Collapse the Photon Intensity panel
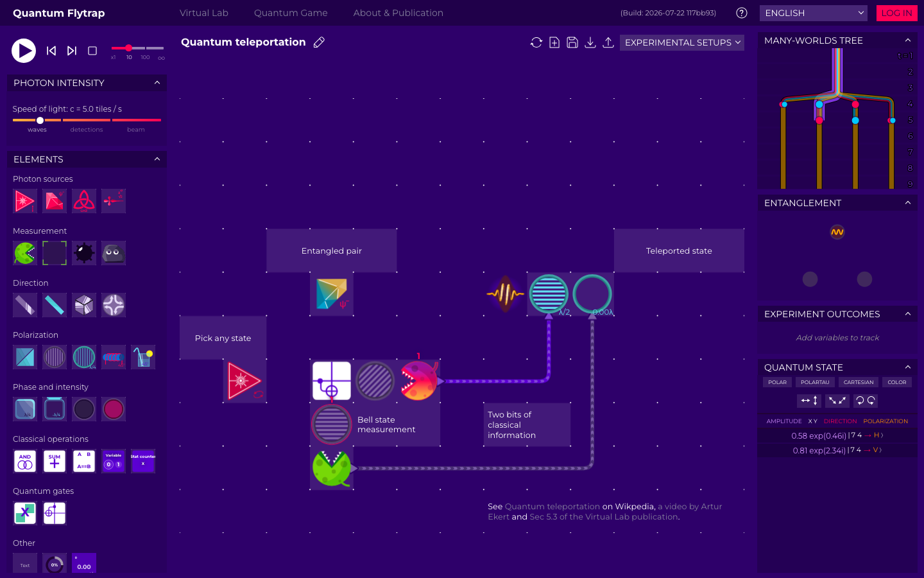This screenshot has height=578, width=924. point(157,82)
